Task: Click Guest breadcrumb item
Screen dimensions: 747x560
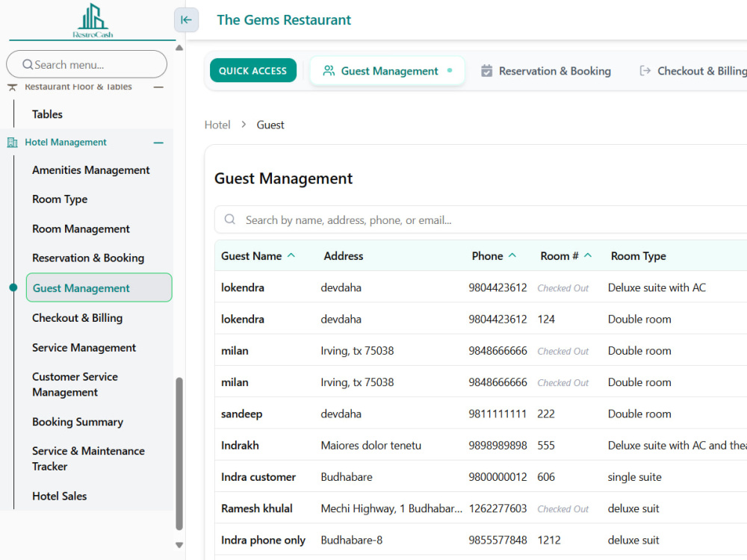Action: click(x=270, y=125)
